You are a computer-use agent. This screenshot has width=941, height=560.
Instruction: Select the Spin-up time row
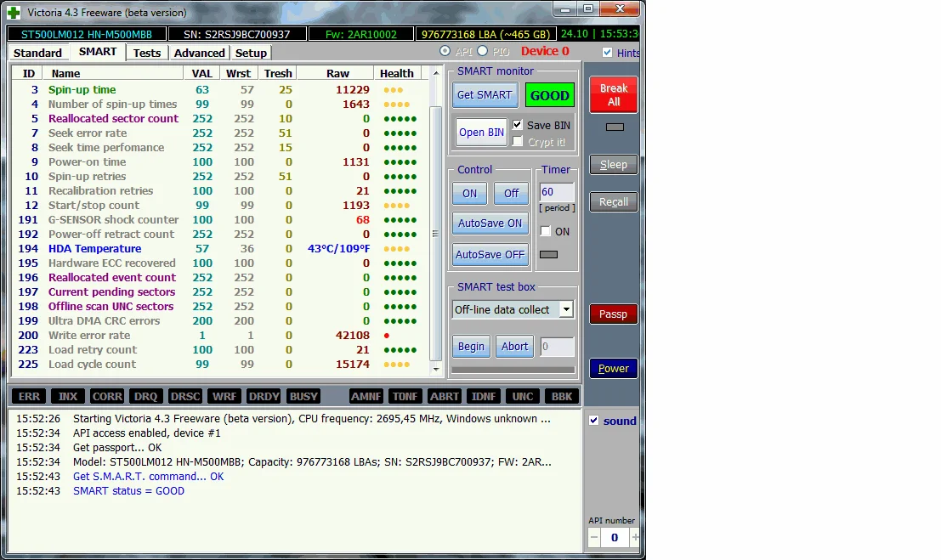[220, 89]
